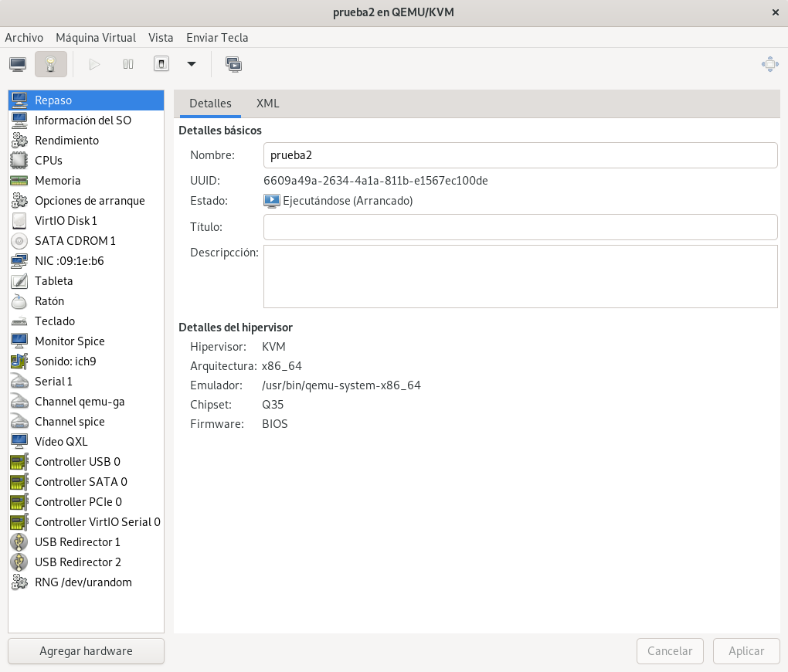The width and height of the screenshot is (788, 672).
Task: Click the Aplicar button
Action: tap(746, 651)
